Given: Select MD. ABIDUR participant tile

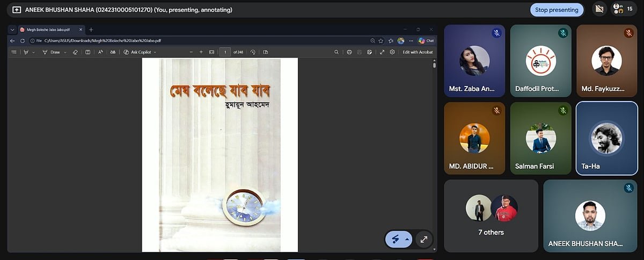Looking at the screenshot, I should coord(474,138).
